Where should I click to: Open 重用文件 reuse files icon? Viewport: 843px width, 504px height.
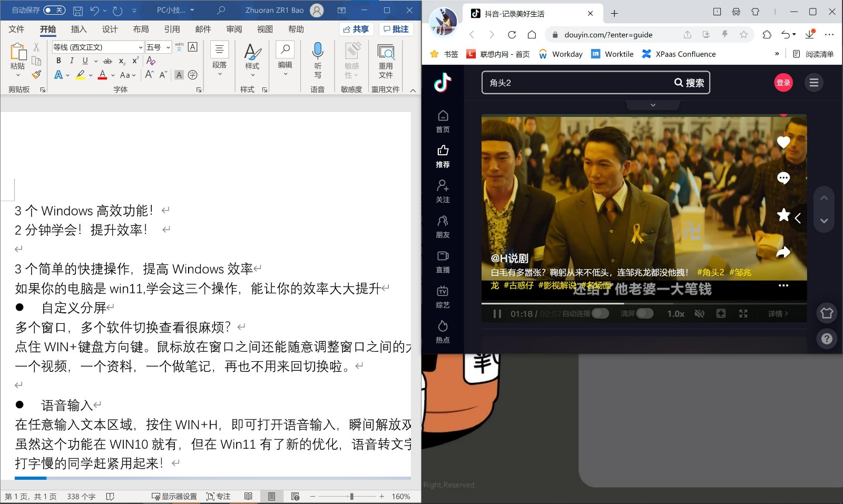[386, 60]
